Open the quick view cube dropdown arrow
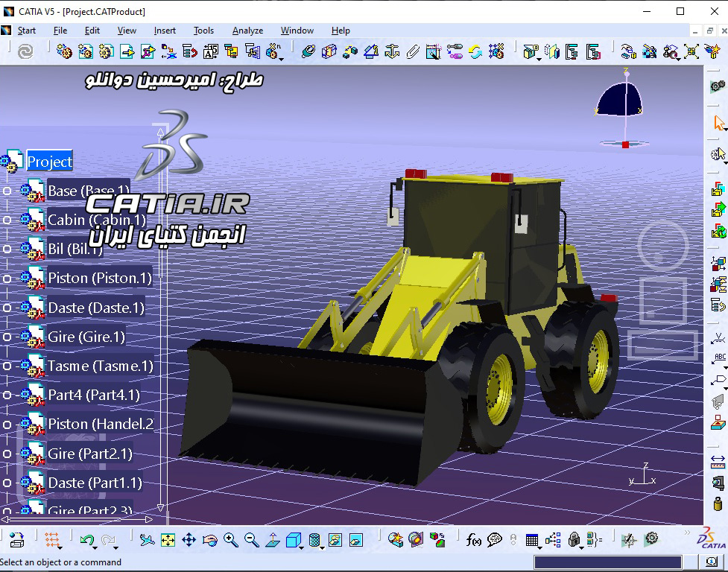This screenshot has width=728, height=572. [302, 548]
